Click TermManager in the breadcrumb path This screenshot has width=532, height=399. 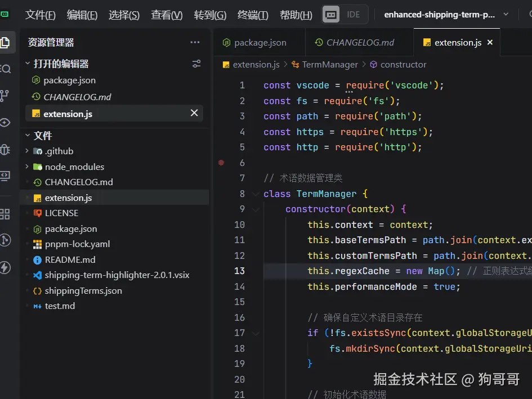pos(329,65)
